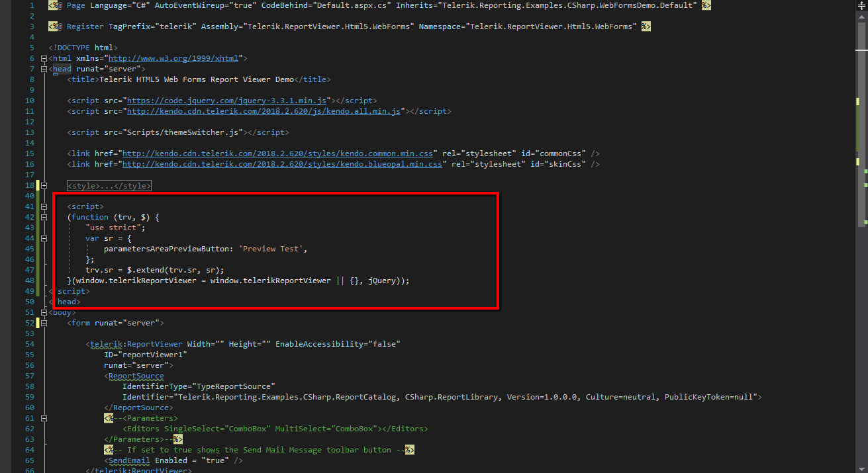Open the kendo.all.min.js URL
This screenshot has height=473, width=868.
click(x=264, y=111)
